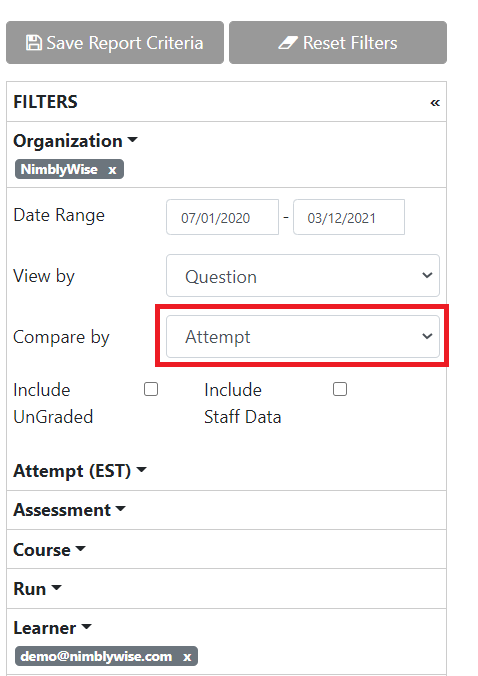Viewport: 478px width, 676px height.
Task: Click the FILTERS panel header
Action: pyautogui.click(x=226, y=102)
